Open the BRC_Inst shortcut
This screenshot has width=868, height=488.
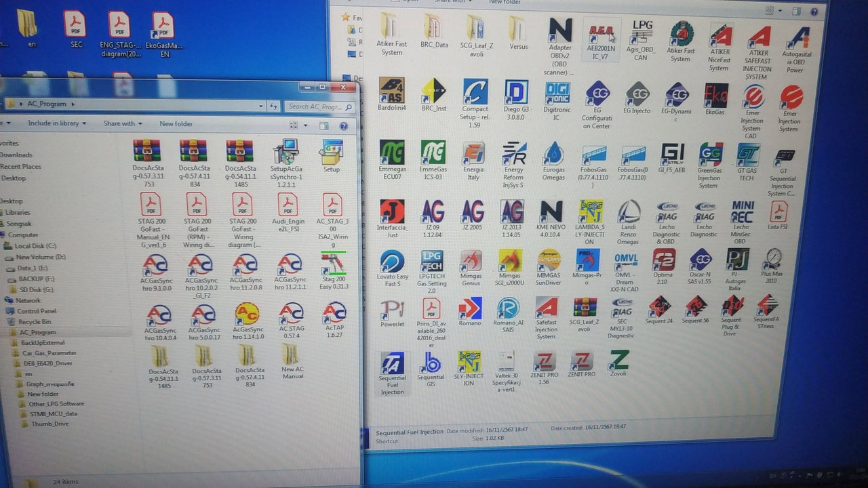tap(433, 90)
